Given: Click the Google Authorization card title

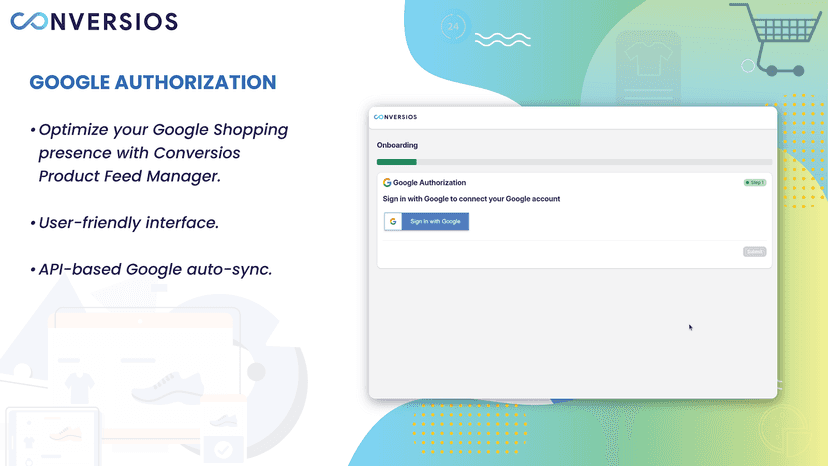Looking at the screenshot, I should point(429,182).
